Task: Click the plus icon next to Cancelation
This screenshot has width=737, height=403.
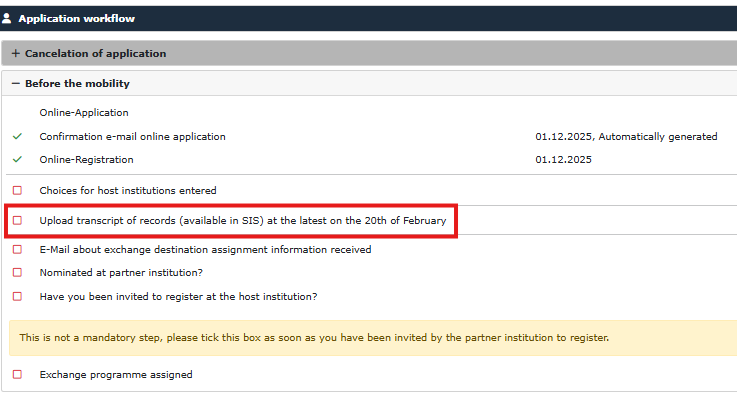Action: click(x=15, y=54)
